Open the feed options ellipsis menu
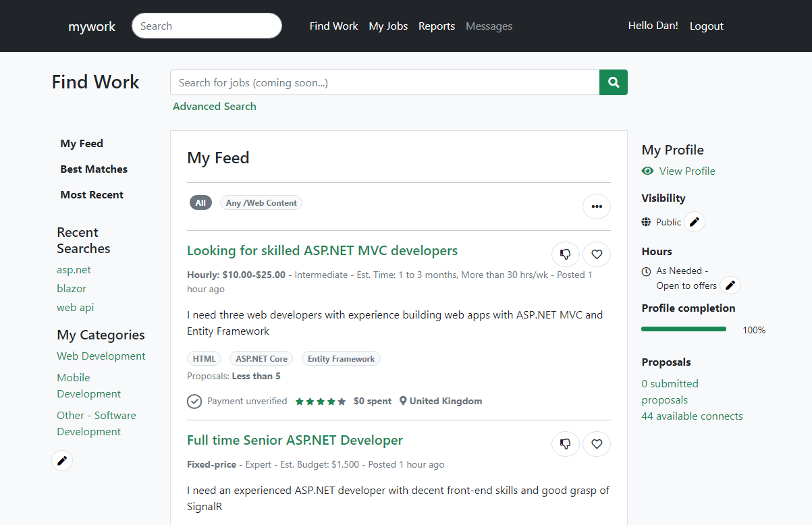This screenshot has width=812, height=525. point(596,206)
